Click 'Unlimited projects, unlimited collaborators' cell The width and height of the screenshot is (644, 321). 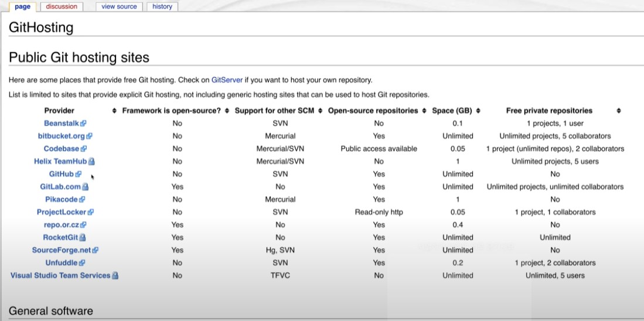point(555,187)
